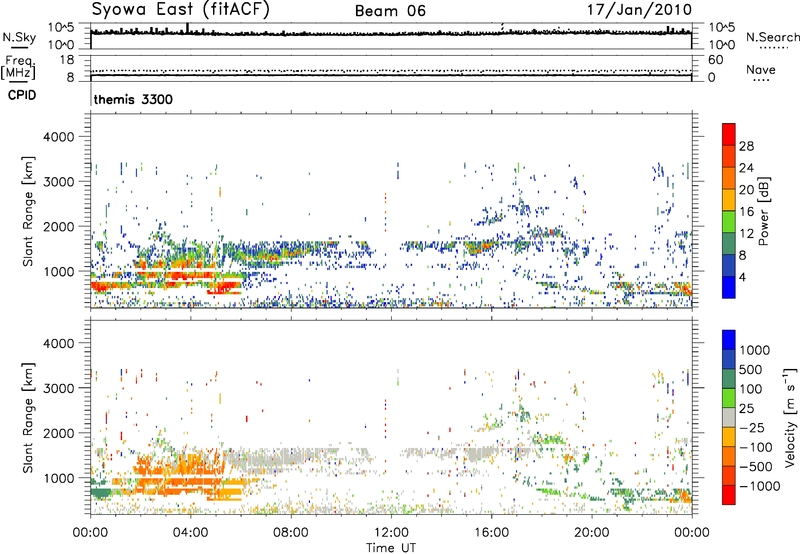Pick the red segment of the Power color bar

[729, 134]
